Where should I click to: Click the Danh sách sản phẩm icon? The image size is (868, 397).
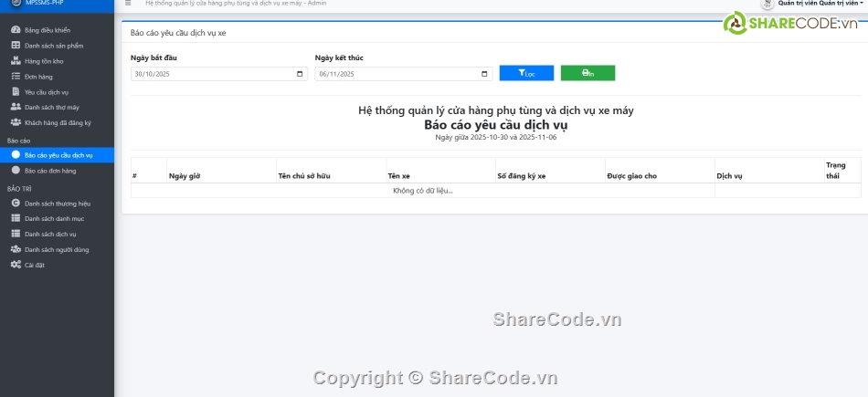16,46
